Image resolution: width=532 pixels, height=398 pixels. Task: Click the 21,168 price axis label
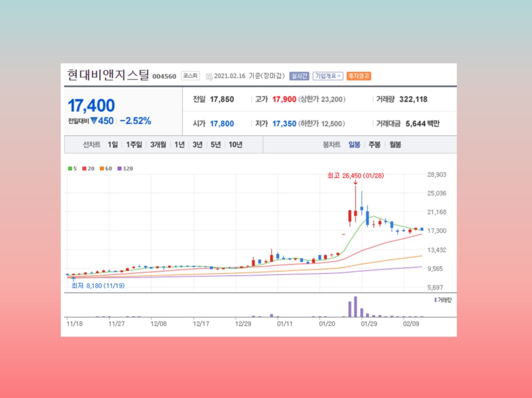point(437,212)
